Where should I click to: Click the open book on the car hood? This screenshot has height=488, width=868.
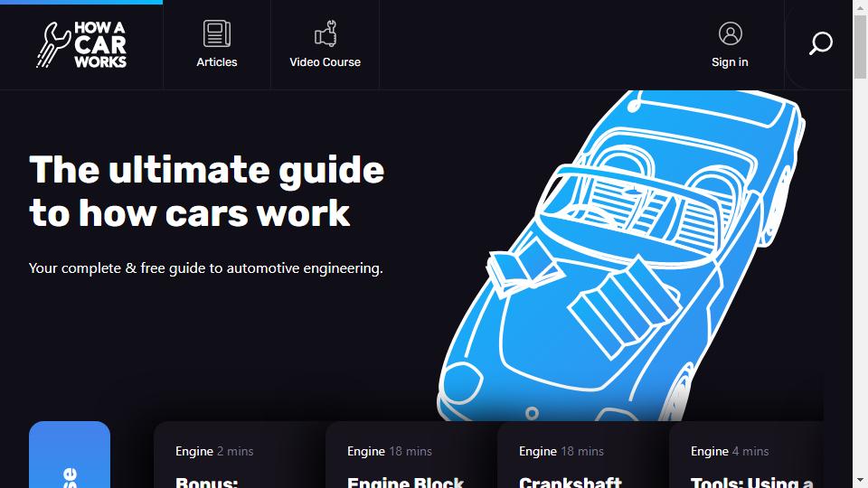(x=524, y=267)
